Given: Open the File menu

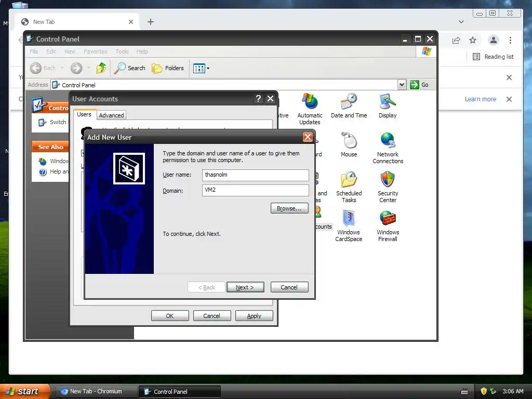Looking at the screenshot, I should (x=34, y=51).
